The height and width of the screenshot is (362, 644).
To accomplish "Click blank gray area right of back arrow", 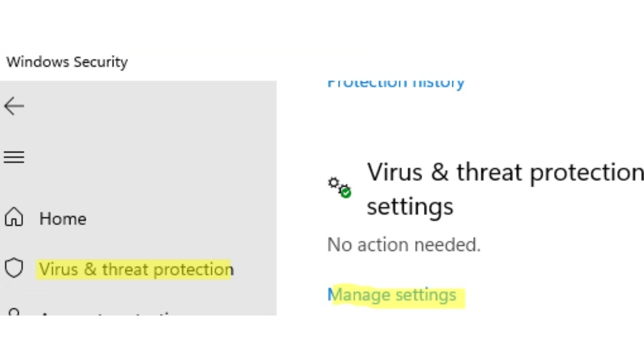I will pyautogui.click(x=151, y=106).
